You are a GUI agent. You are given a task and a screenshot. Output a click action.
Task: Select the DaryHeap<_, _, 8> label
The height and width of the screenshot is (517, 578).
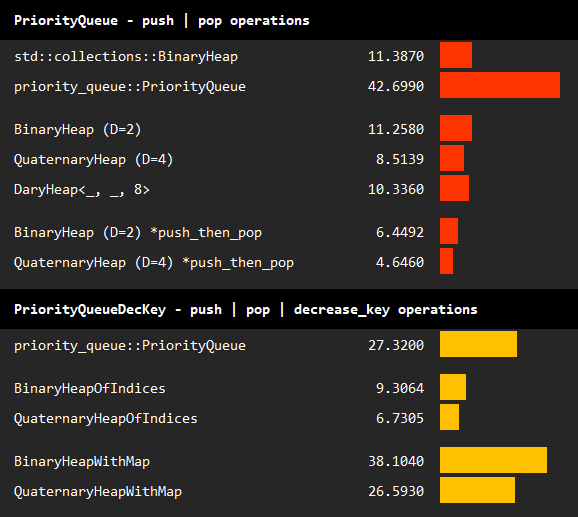[x=81, y=189]
